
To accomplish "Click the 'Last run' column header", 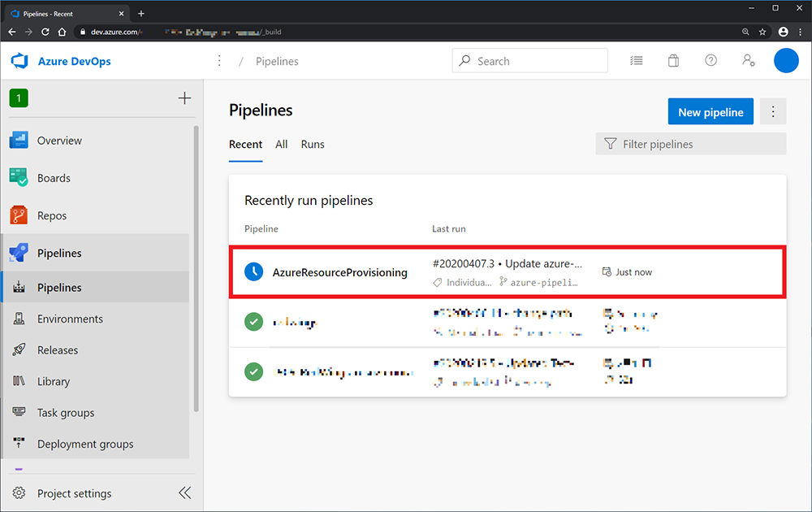I will tap(448, 228).
